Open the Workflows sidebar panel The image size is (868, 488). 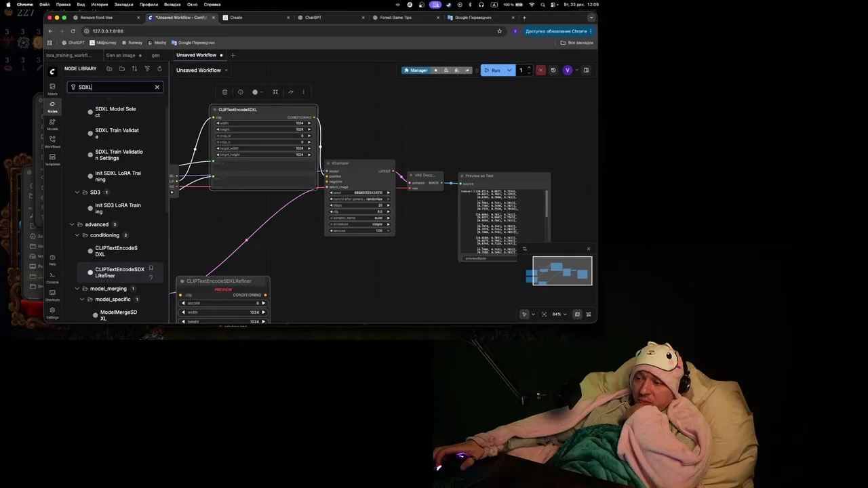tap(52, 142)
